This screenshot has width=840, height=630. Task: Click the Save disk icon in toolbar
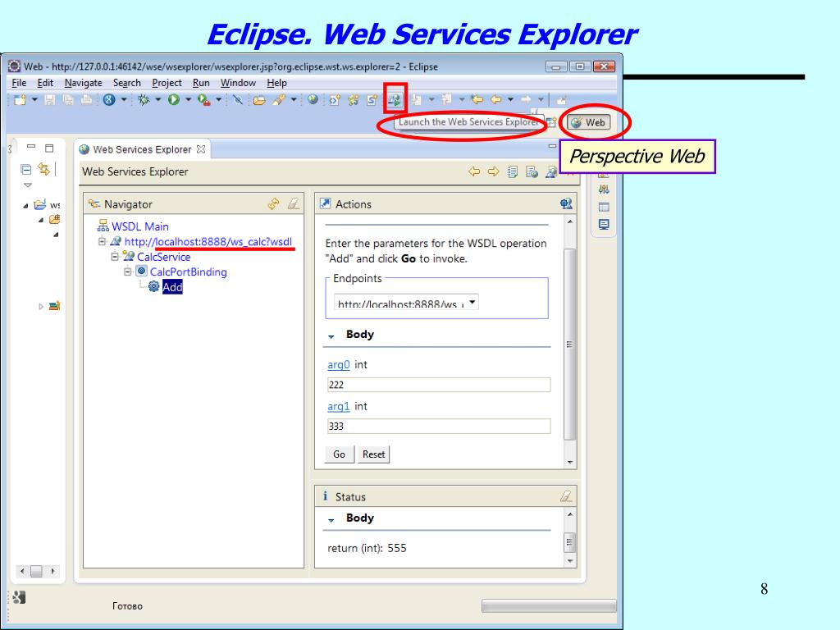(50, 99)
